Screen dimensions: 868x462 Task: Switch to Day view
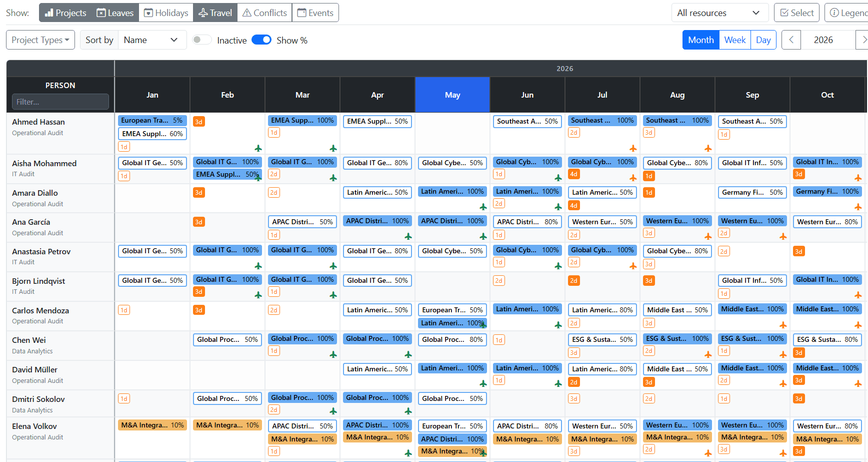click(x=763, y=40)
